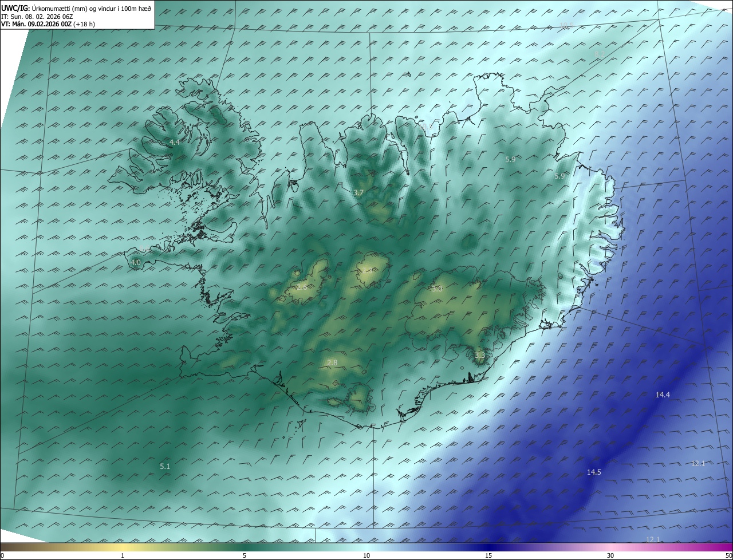Click the 14.5 value label over the ocean
733x560 pixels.
tap(594, 472)
